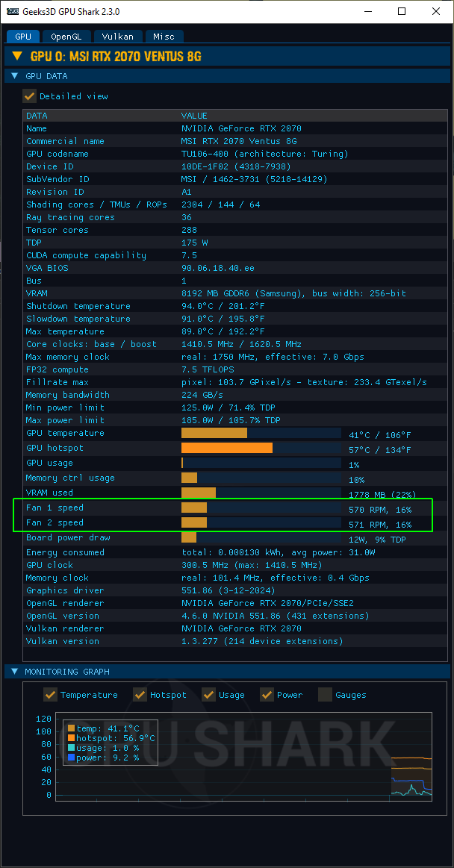This screenshot has width=454, height=868.
Task: Click the '1410.5 MHz / 1620.5 MHz' value
Action: coord(241,344)
